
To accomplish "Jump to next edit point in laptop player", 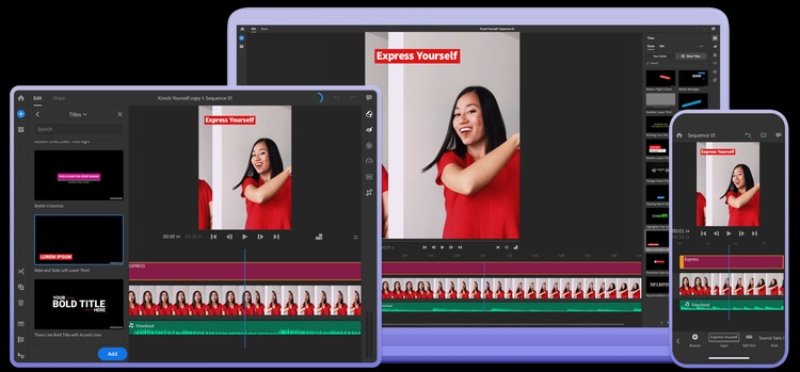I will click(x=460, y=247).
